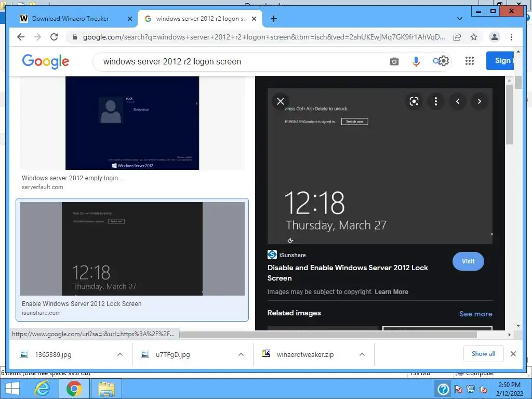Screen dimensions: 532x399
Task: Open the isunshare.com source link
Action: (41, 313)
